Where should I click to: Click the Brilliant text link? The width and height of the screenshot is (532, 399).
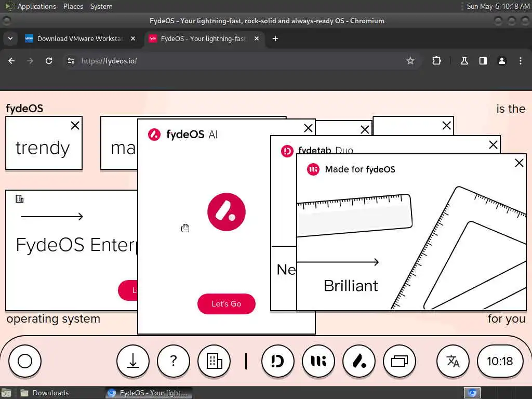351,286
